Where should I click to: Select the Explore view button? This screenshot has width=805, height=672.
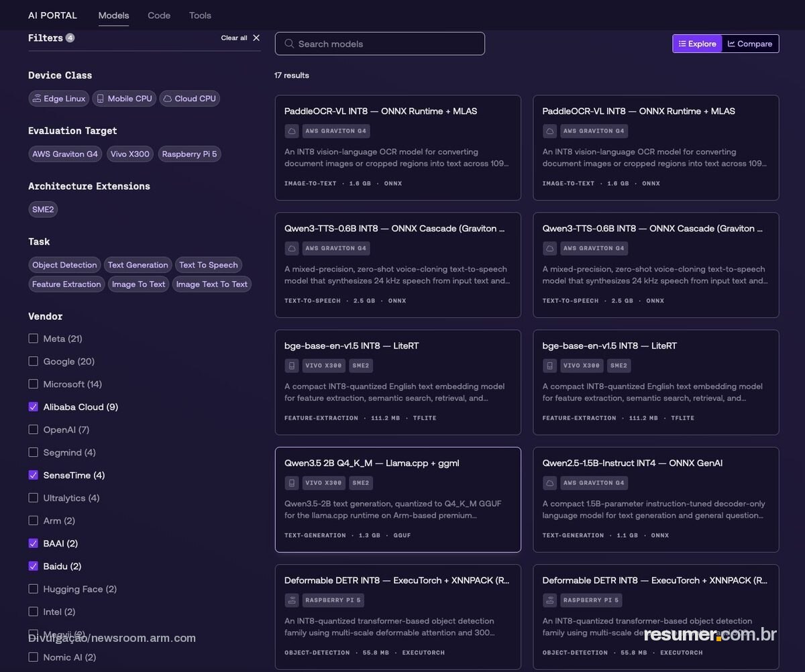[x=698, y=44]
